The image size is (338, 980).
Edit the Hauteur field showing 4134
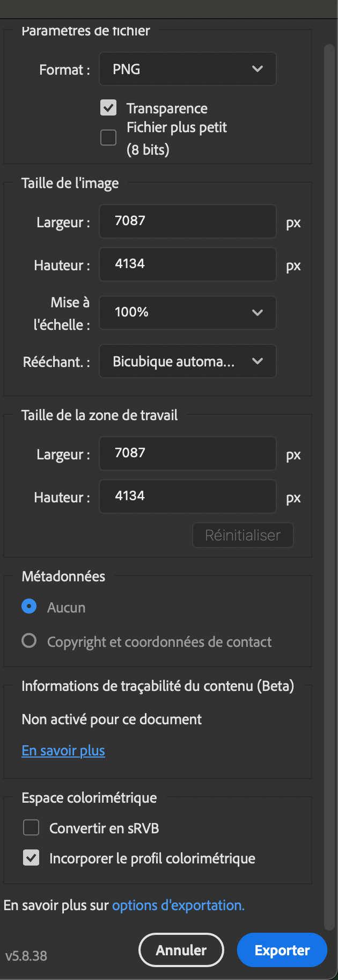tap(187, 264)
